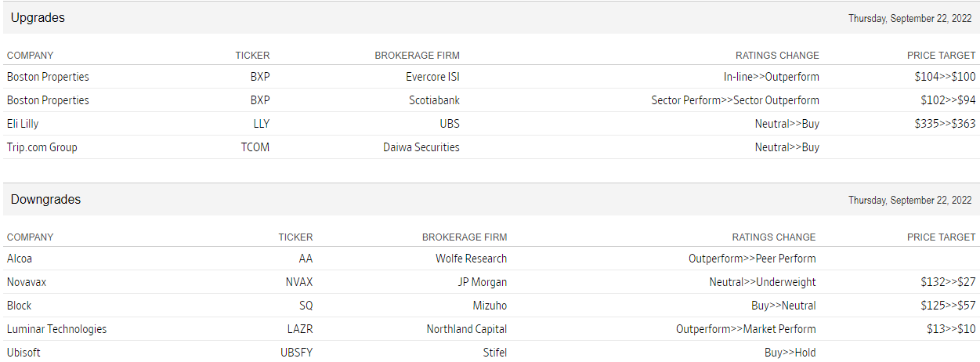Image resolution: width=980 pixels, height=362 pixels.
Task: Select the Alcoa company row
Action: 20,259
